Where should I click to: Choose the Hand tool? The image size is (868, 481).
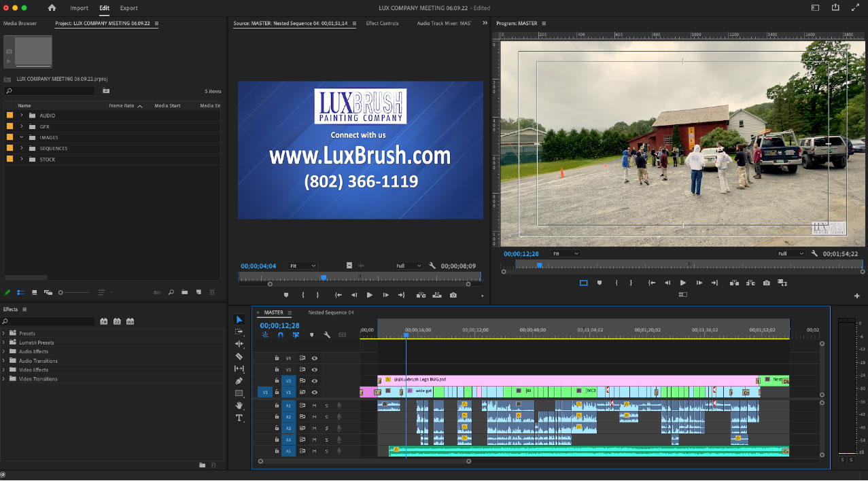coord(239,406)
